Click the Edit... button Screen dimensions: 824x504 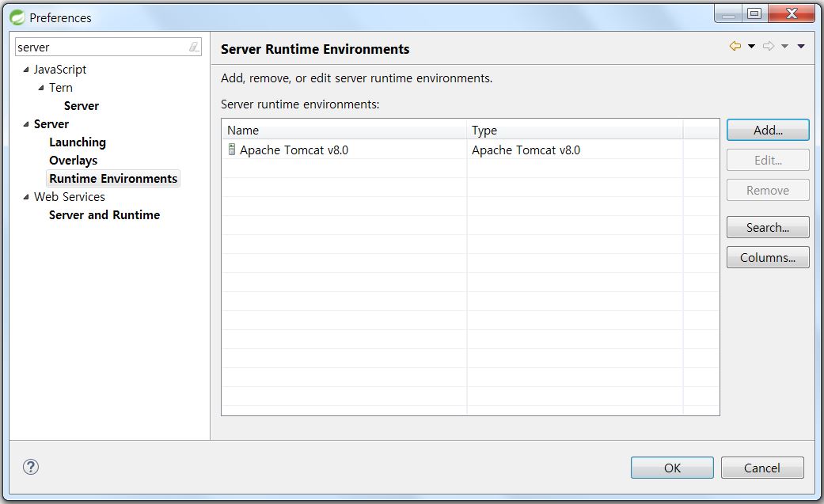pos(768,160)
